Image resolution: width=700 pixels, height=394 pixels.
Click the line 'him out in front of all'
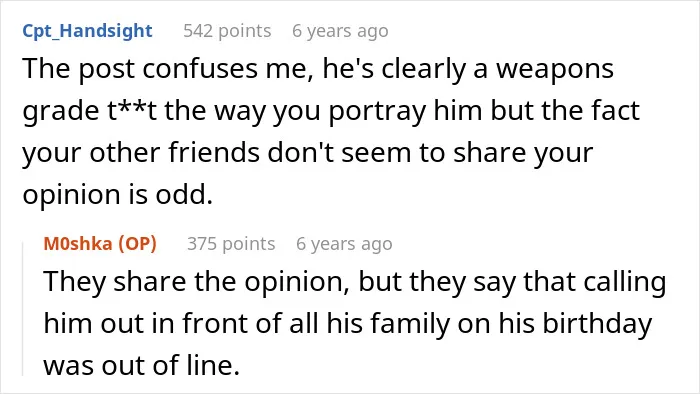[347, 324]
